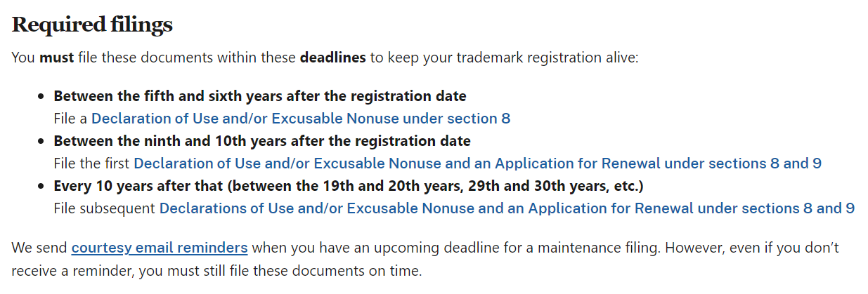Image resolution: width=868 pixels, height=294 pixels.
Task: Click the bullet dot before ninth and 10th years
Action: 41,142
